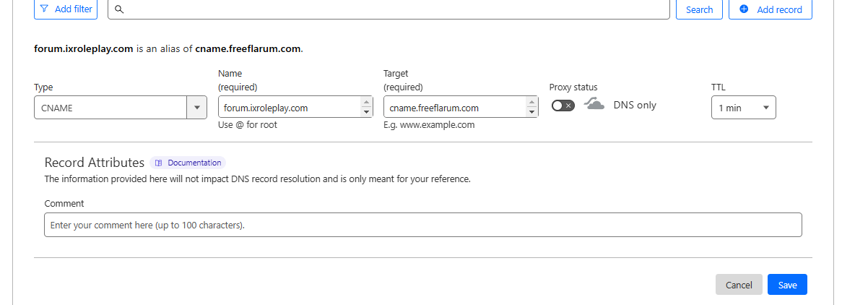Click the grey cloud proxy icon
The width and height of the screenshot is (868, 305).
[594, 105]
